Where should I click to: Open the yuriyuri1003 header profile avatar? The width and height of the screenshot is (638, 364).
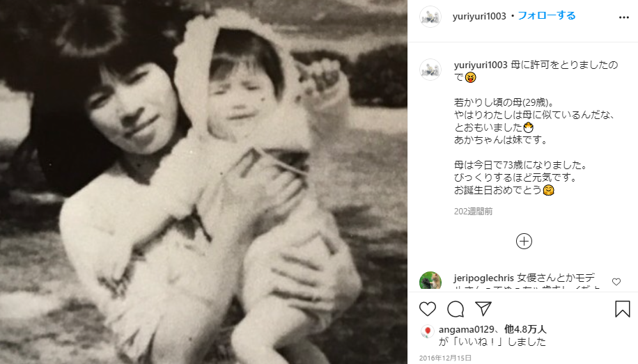430,17
